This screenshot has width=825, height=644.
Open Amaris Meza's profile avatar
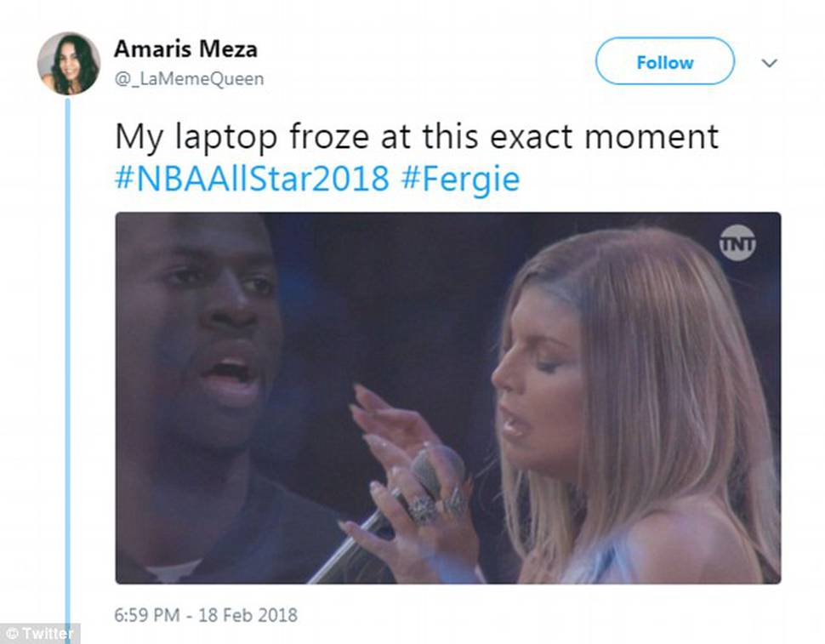point(68,63)
